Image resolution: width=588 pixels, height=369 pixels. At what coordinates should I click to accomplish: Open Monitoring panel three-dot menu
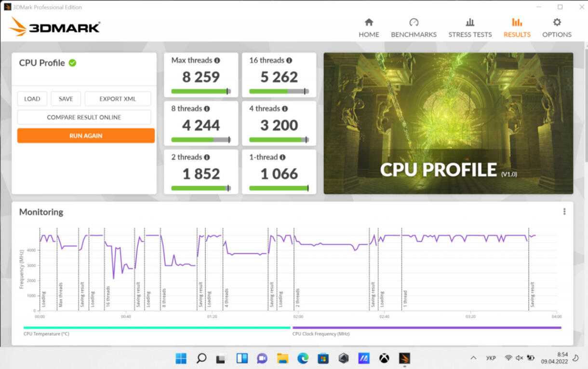coord(564,211)
